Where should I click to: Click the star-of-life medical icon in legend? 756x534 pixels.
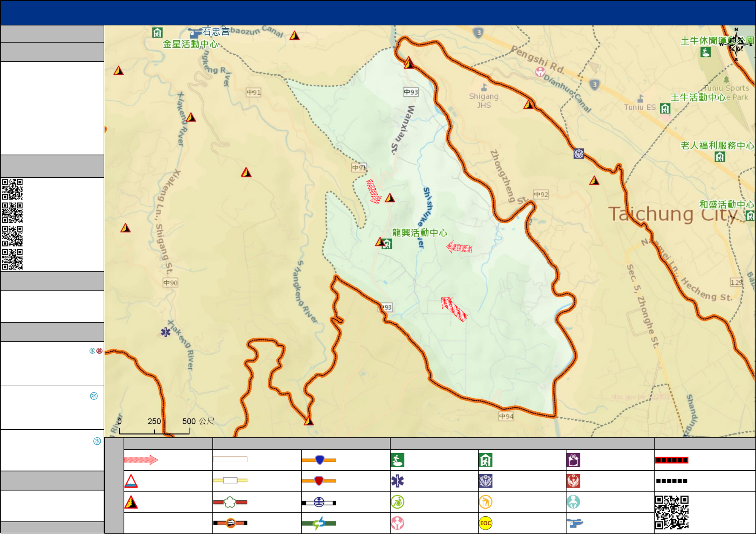[397, 481]
